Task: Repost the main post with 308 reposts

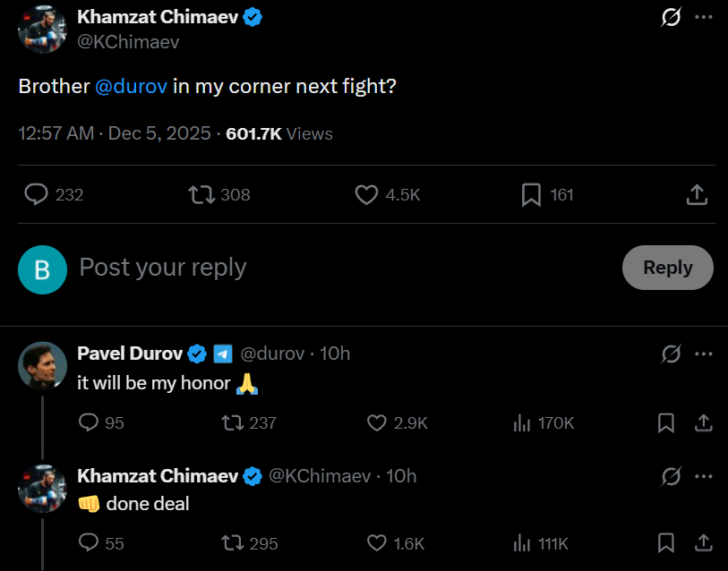Action: (x=201, y=194)
